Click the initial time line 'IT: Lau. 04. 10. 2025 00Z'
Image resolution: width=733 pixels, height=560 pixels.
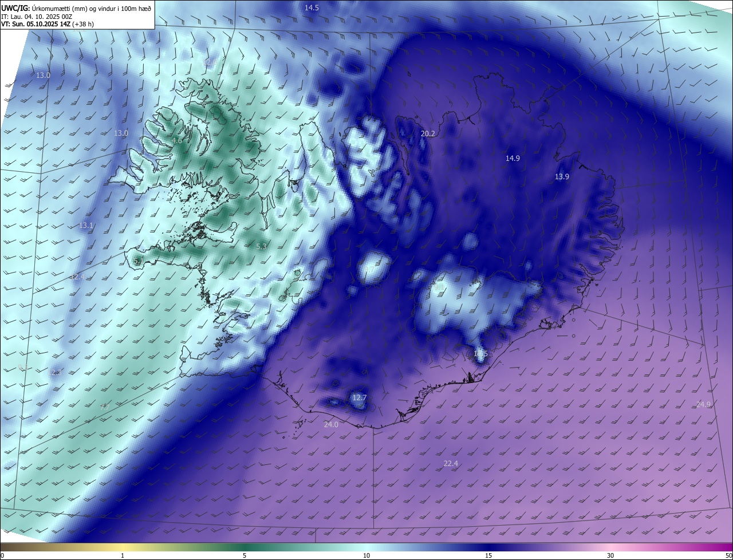(x=37, y=17)
